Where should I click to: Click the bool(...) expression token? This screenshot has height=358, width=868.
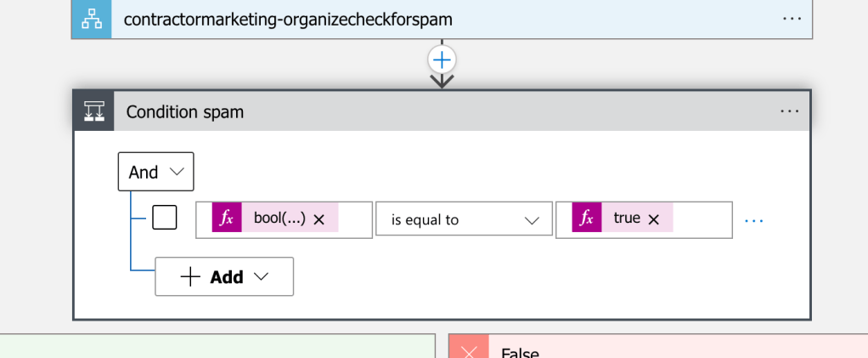(275, 217)
